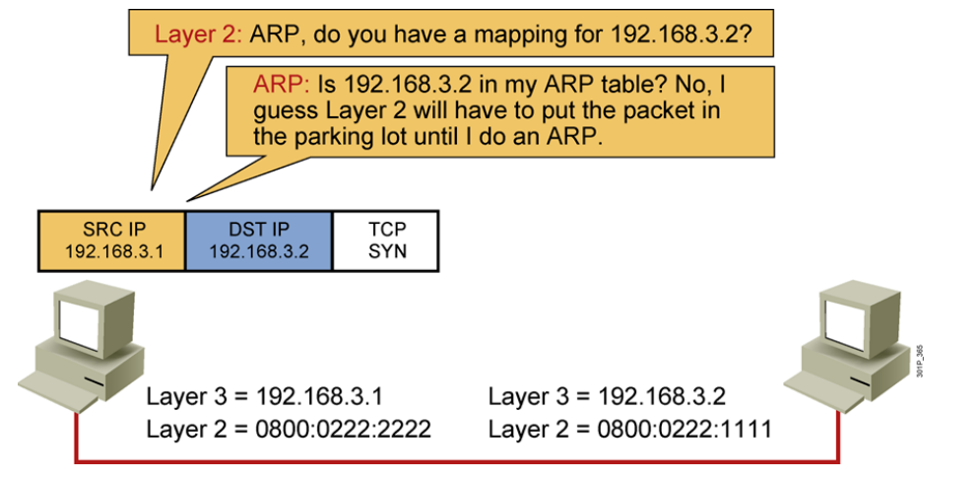The width and height of the screenshot is (980, 480).
Task: Click the TCP SYN packet segment
Action: (386, 240)
